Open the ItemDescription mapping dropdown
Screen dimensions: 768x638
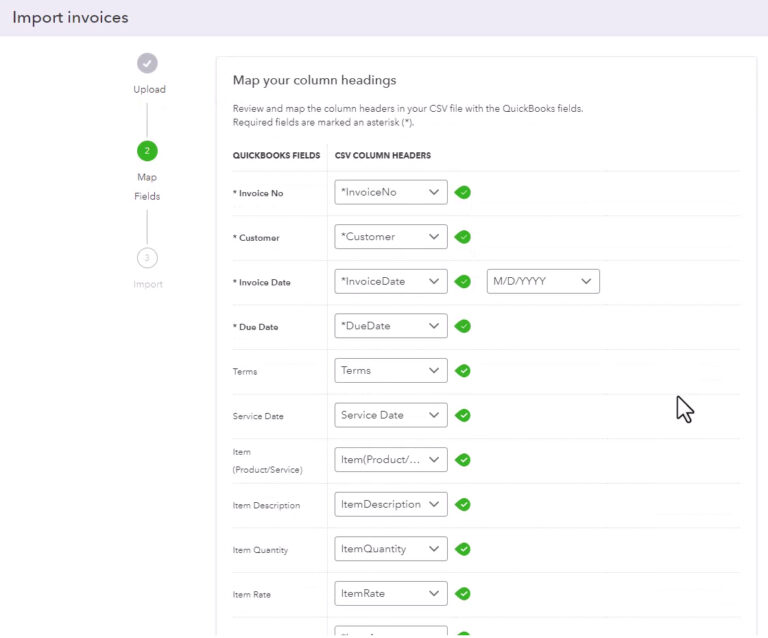(x=390, y=504)
